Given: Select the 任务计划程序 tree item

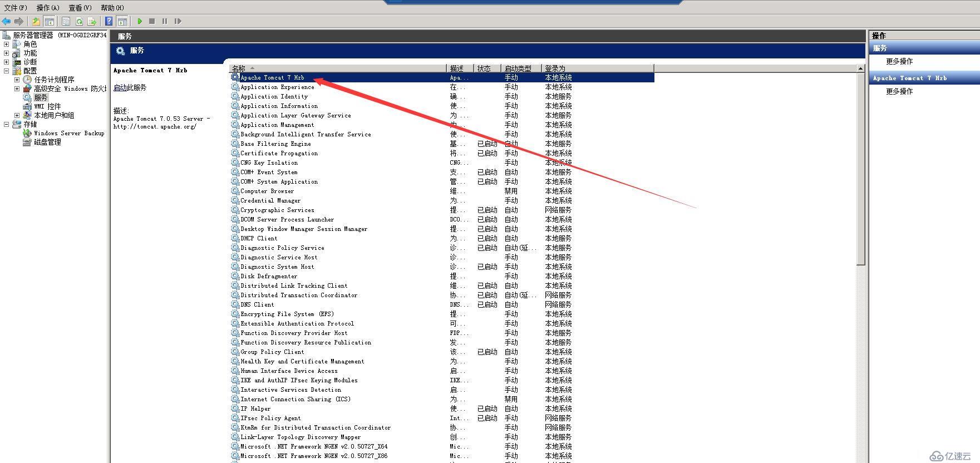Looking at the screenshot, I should (54, 80).
